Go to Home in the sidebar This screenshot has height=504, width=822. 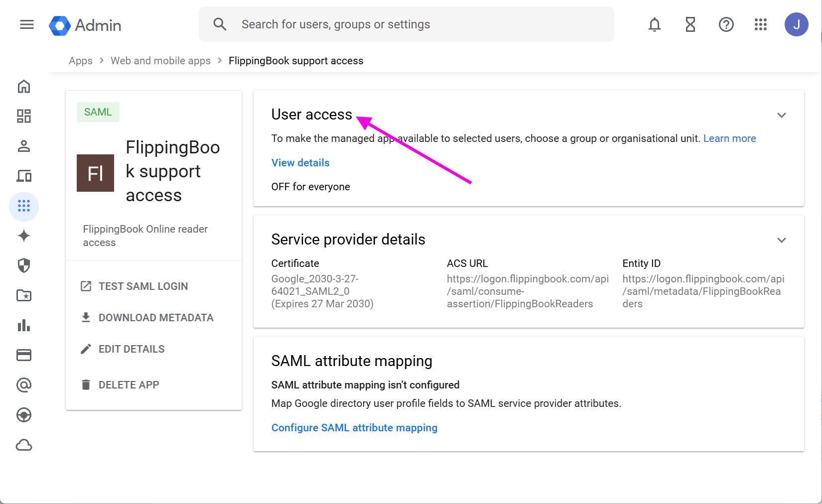(x=24, y=87)
